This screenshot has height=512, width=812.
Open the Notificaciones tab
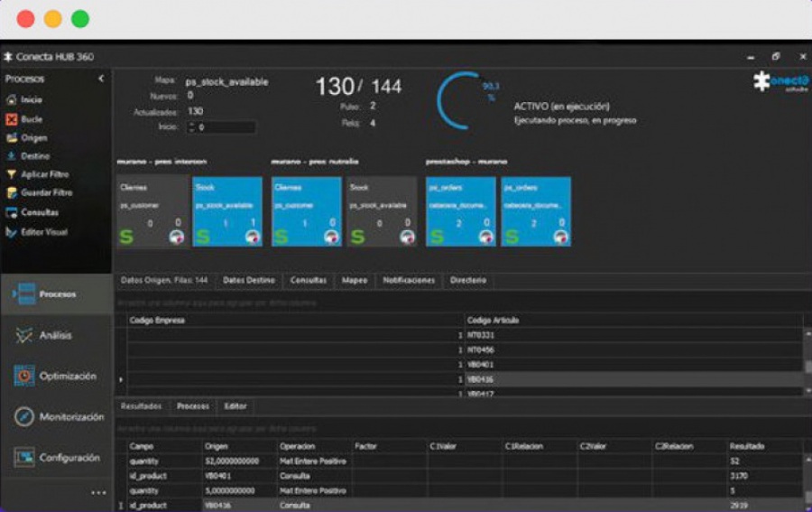409,280
